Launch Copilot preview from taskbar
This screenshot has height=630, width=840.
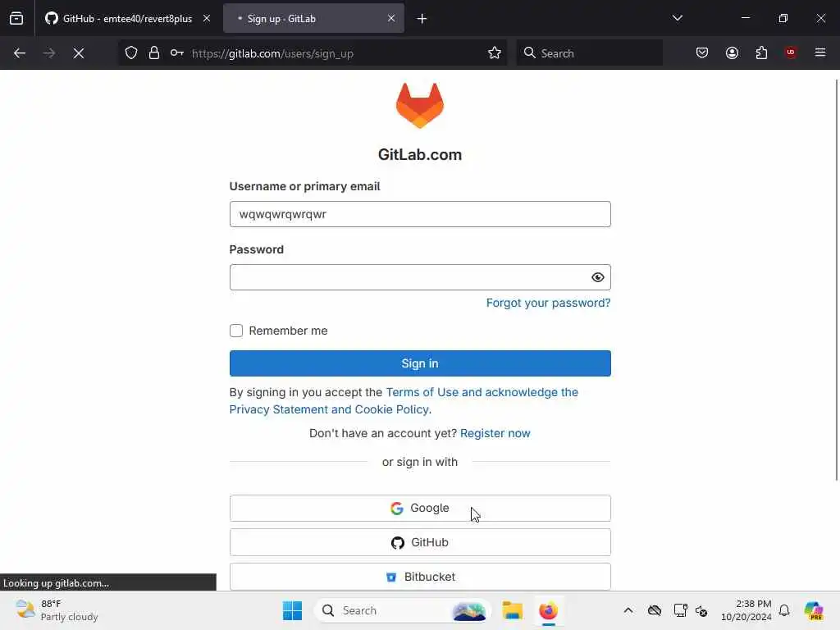(x=814, y=610)
